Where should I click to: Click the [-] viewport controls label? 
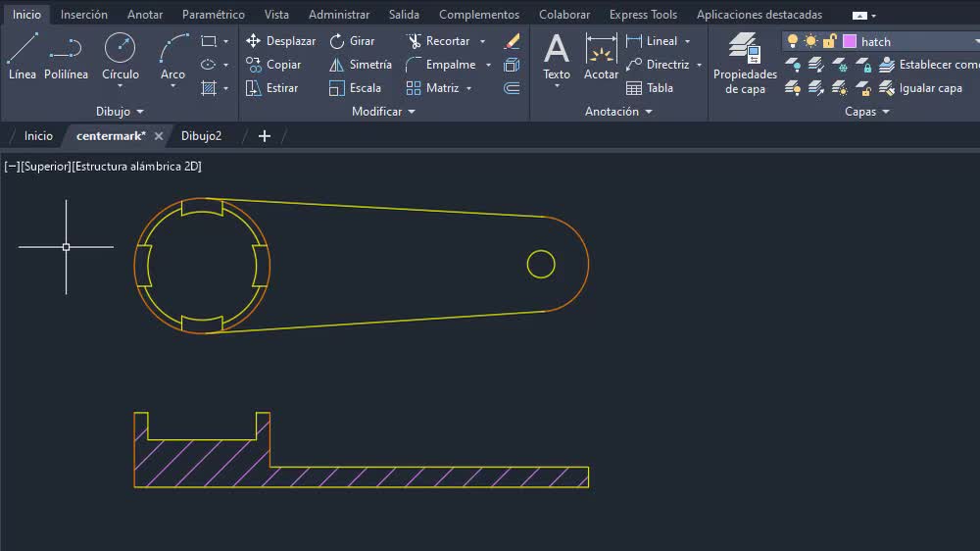point(12,167)
